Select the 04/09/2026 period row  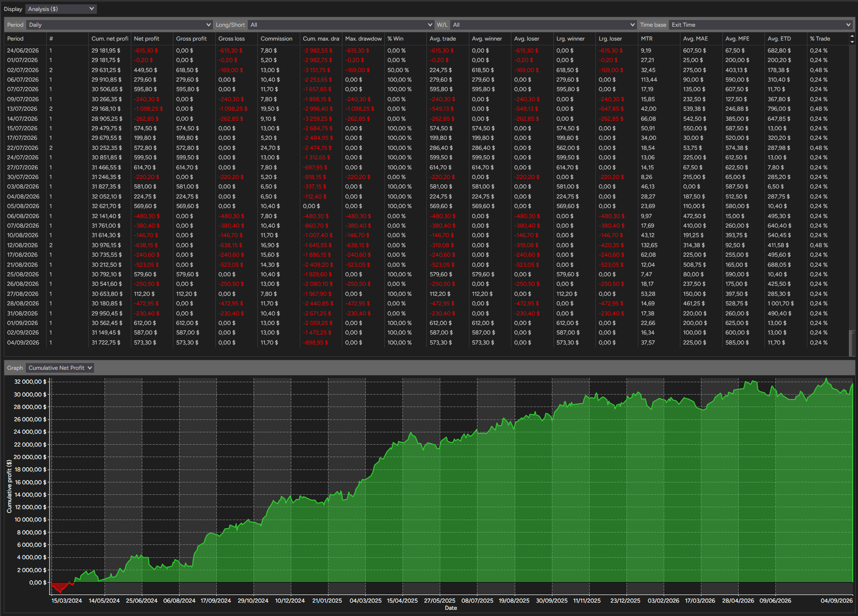[x=427, y=343]
